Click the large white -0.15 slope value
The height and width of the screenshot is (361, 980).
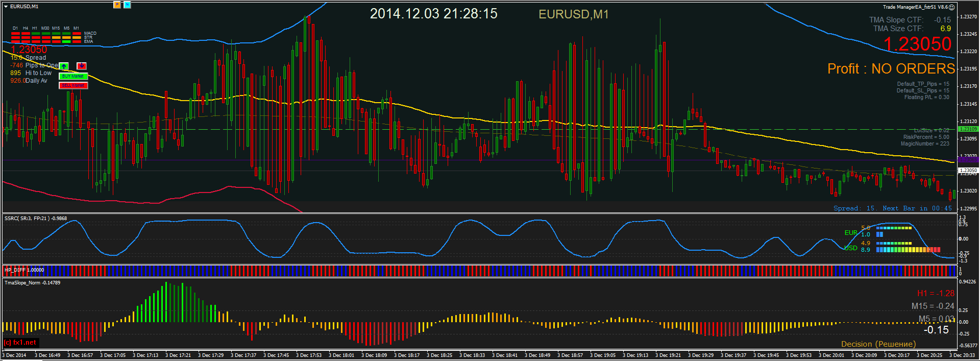pyautogui.click(x=936, y=330)
